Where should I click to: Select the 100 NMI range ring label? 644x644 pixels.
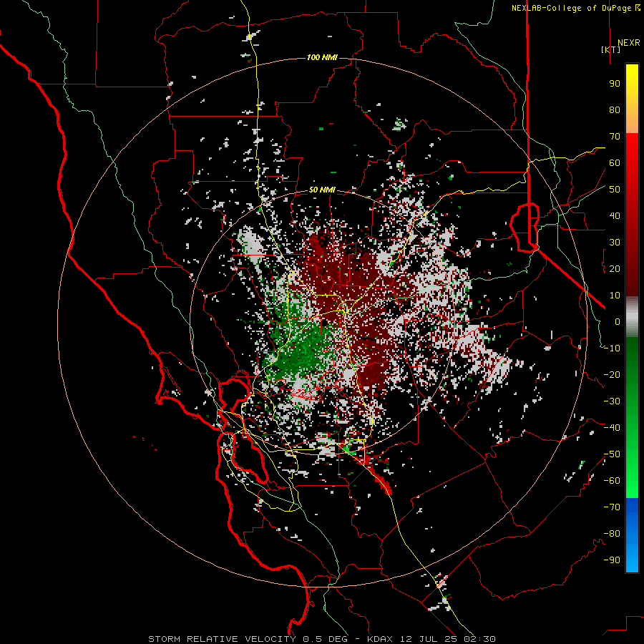pyautogui.click(x=323, y=57)
